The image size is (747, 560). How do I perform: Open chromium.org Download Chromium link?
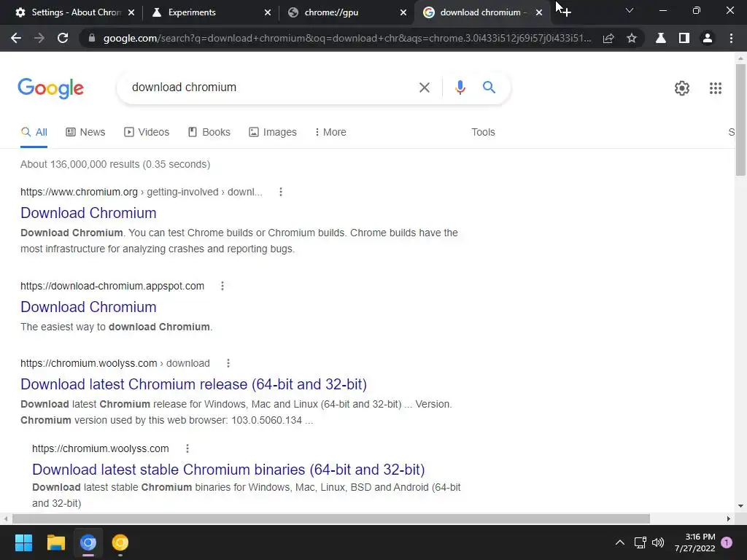(x=88, y=213)
